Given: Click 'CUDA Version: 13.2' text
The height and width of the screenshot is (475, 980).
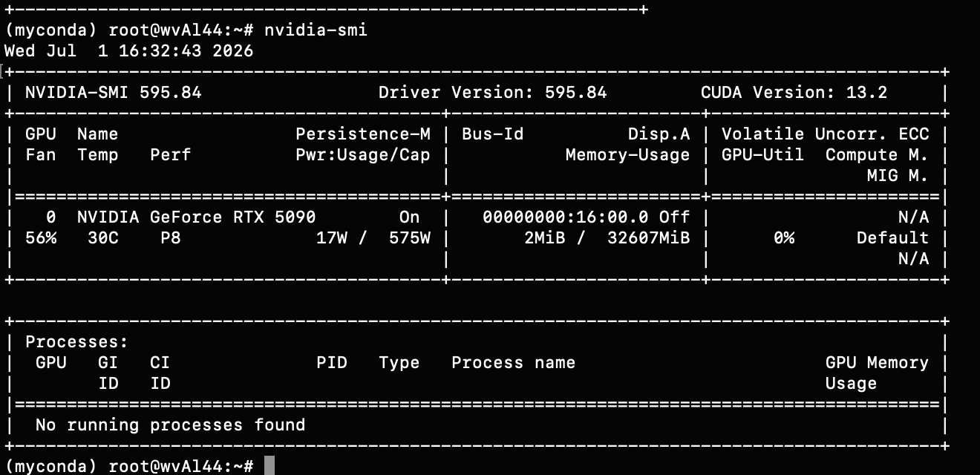Looking at the screenshot, I should coord(794,93).
